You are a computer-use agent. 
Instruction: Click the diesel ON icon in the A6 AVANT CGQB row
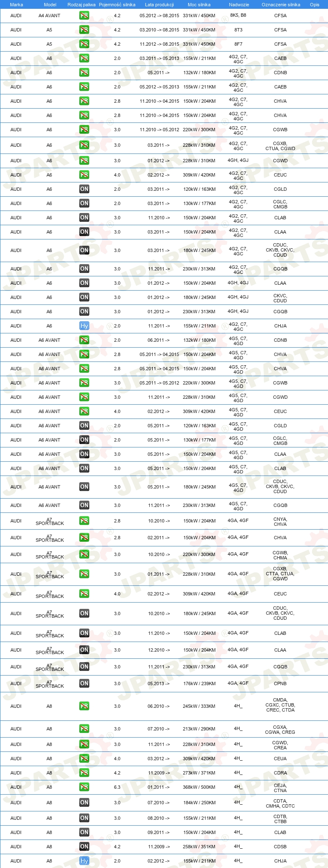click(84, 505)
